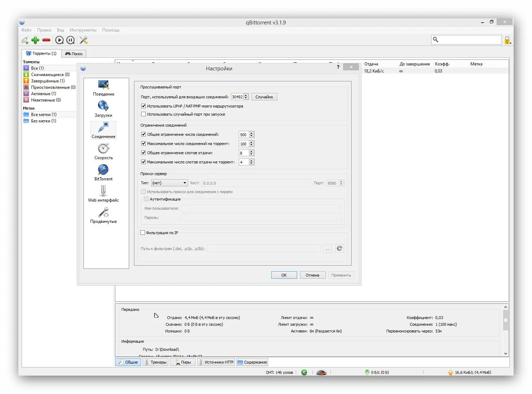Open the Пиры tab in the bottom panel

(183, 362)
